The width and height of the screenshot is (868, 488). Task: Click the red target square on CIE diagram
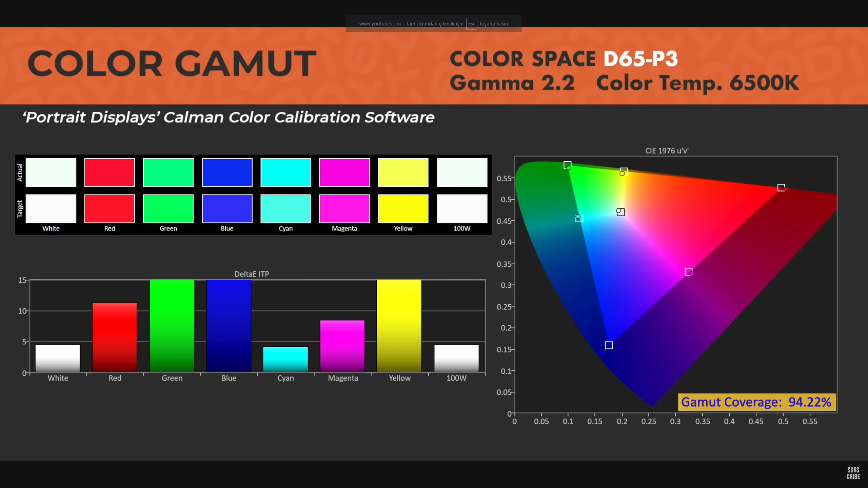[781, 187]
